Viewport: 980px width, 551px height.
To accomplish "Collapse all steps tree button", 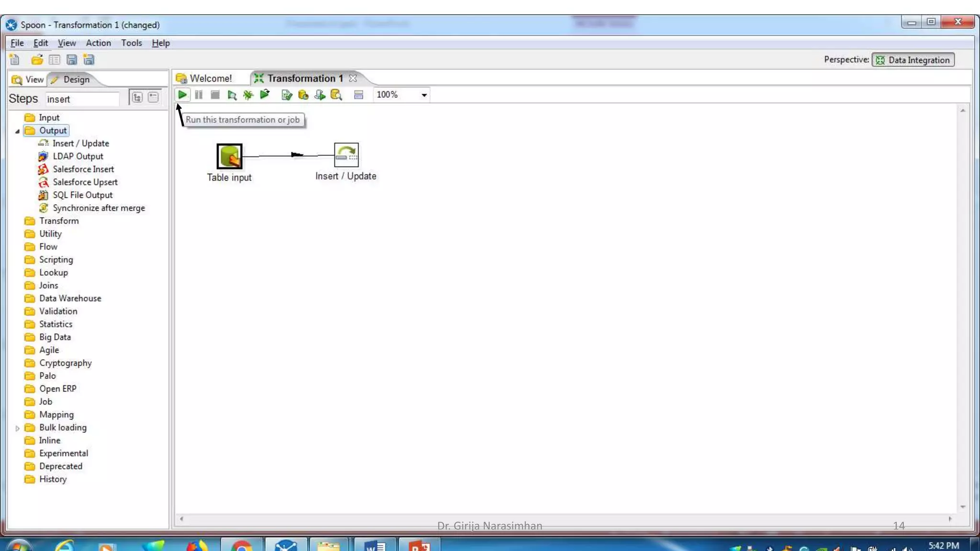I will pos(153,98).
